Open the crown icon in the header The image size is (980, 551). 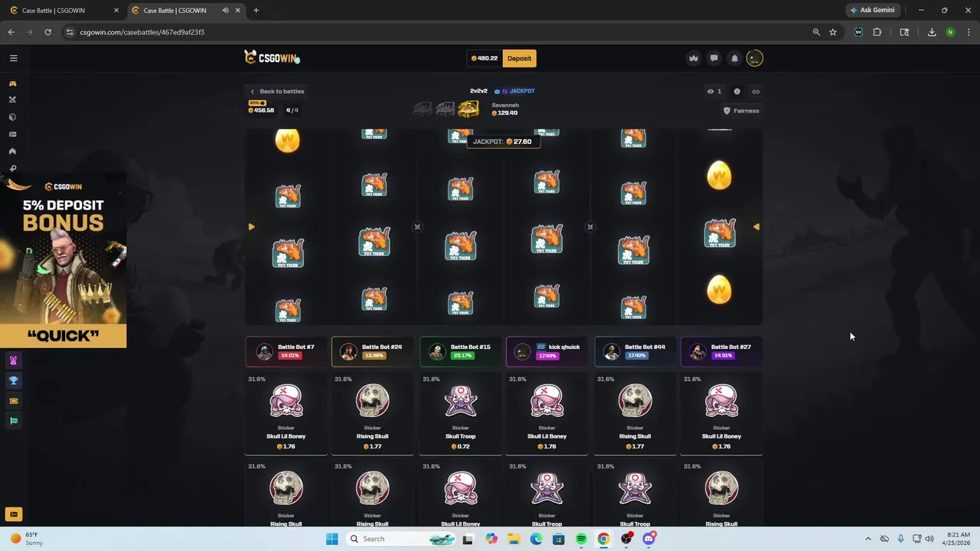tap(694, 58)
